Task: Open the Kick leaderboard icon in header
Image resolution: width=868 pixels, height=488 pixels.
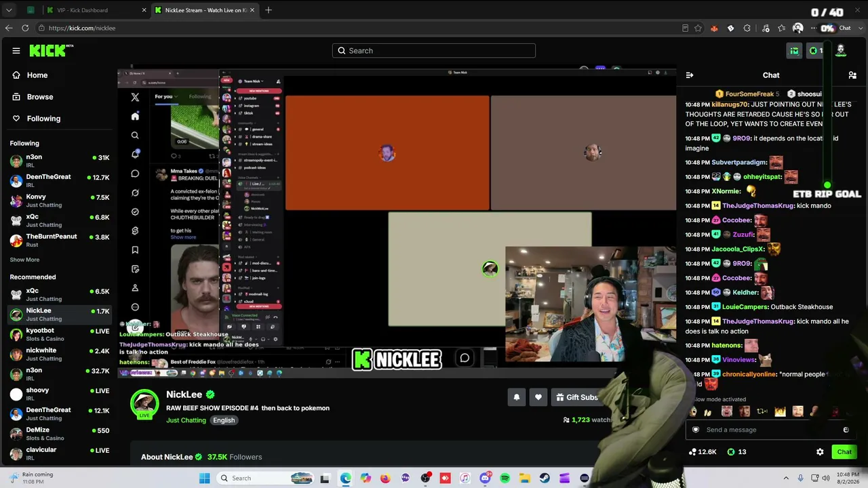Action: 794,51
